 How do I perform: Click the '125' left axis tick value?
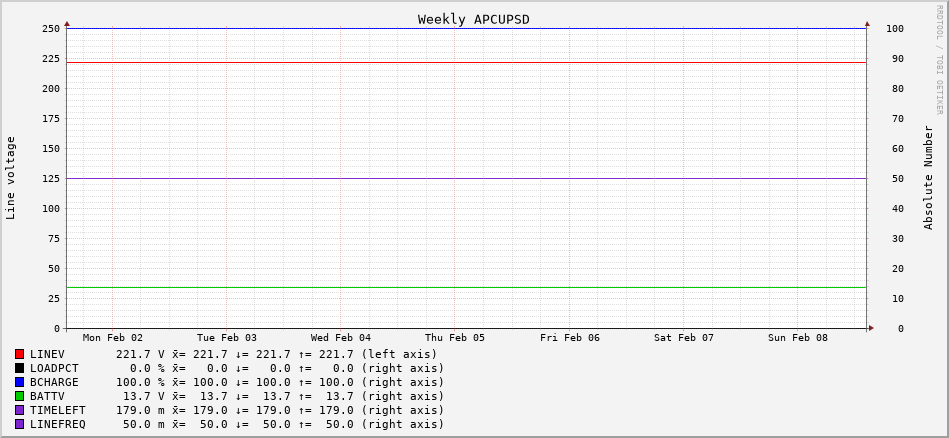pyautogui.click(x=51, y=178)
